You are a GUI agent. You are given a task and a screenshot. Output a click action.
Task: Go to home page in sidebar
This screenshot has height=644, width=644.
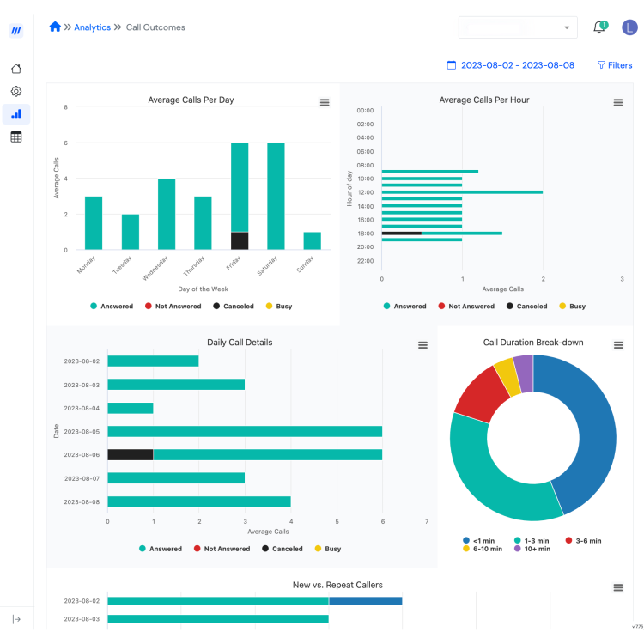click(x=16, y=69)
